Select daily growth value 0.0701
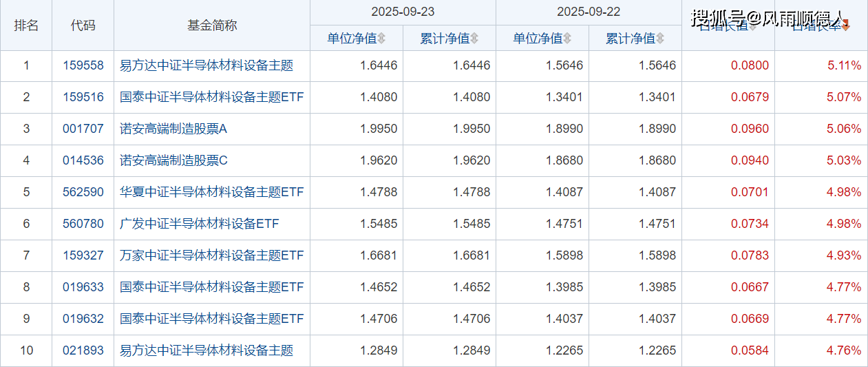Viewport: 868px width, 367px height. (x=750, y=192)
